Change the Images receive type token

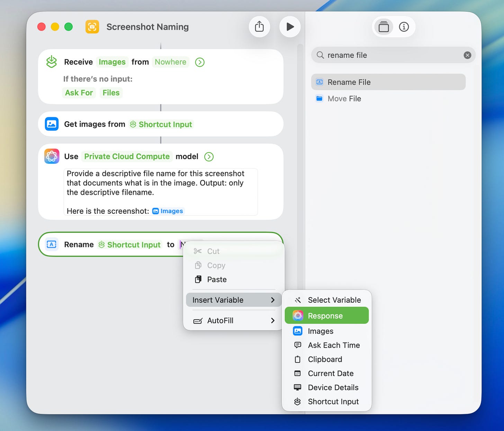pos(112,62)
